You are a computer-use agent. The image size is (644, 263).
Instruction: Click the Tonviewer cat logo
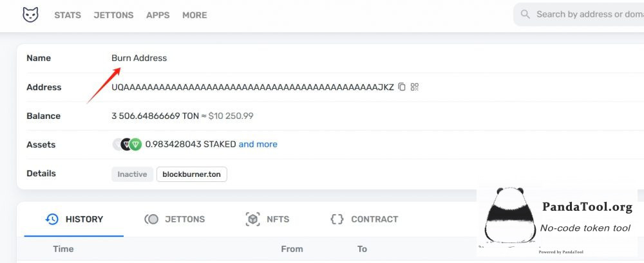pyautogui.click(x=30, y=15)
